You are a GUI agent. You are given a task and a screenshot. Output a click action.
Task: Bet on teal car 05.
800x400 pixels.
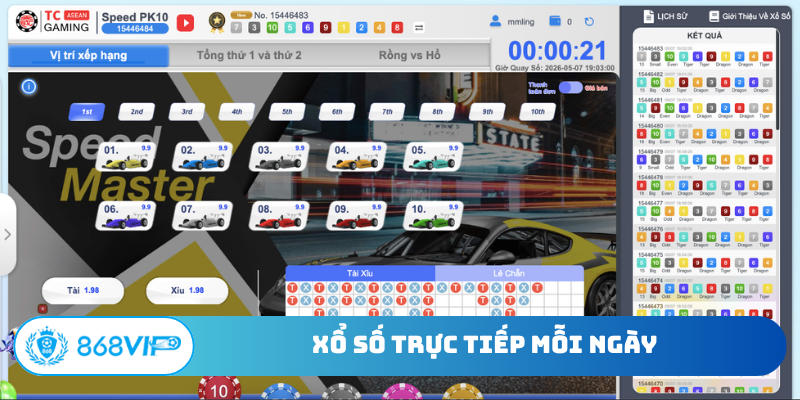[433, 157]
